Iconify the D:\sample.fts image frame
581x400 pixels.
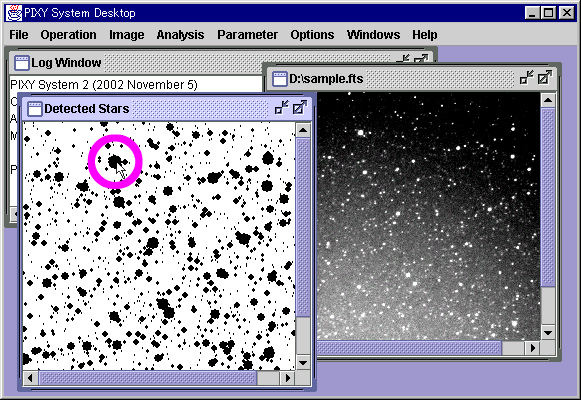click(x=527, y=78)
